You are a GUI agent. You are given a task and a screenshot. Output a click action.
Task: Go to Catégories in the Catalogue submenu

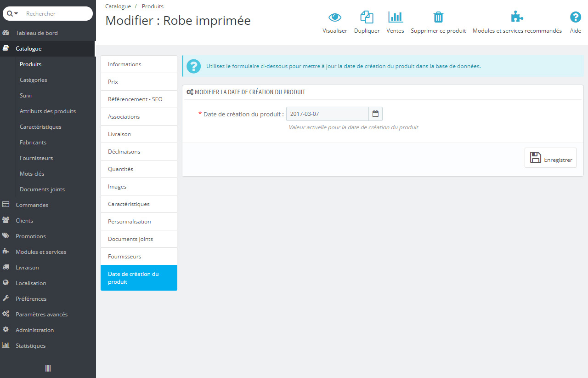[34, 80]
